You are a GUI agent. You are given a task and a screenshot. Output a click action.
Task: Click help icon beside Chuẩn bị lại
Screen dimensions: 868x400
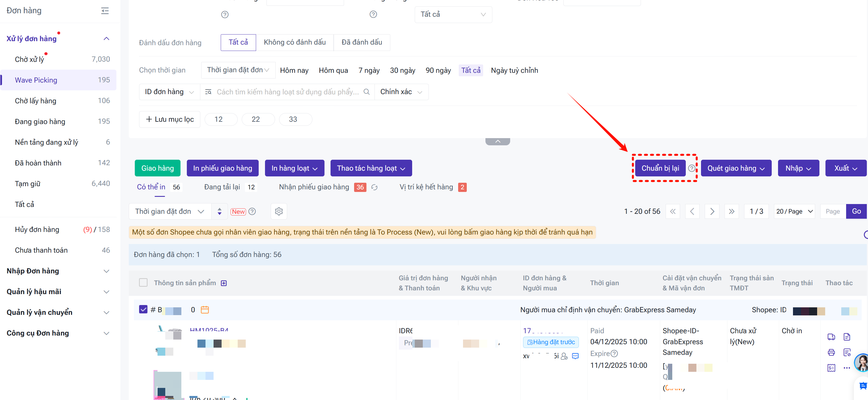(x=692, y=168)
